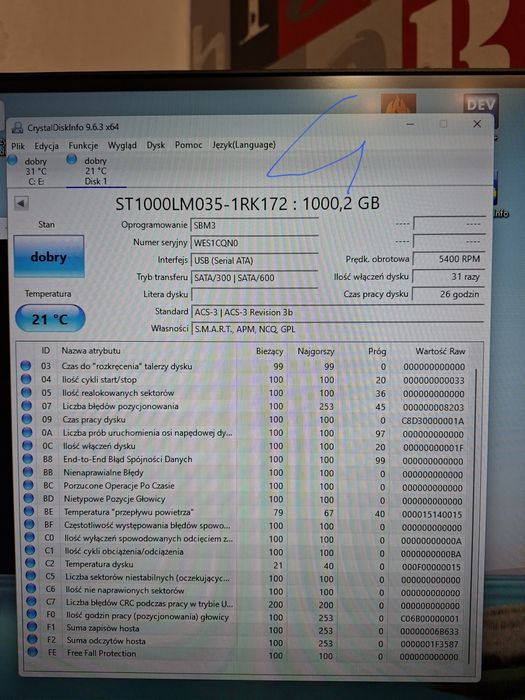Image resolution: width=525 pixels, height=700 pixels.
Task: Click status icon for attribute 0C
Action: (x=28, y=446)
